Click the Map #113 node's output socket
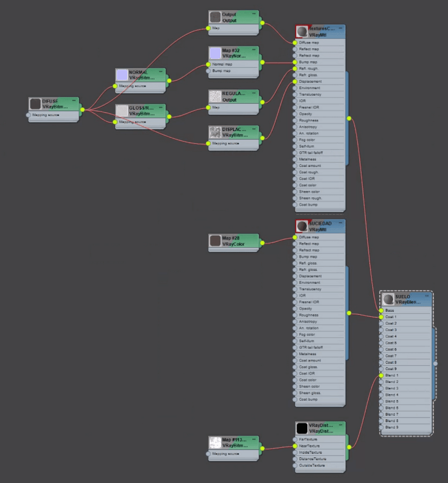The image size is (448, 483). click(263, 448)
